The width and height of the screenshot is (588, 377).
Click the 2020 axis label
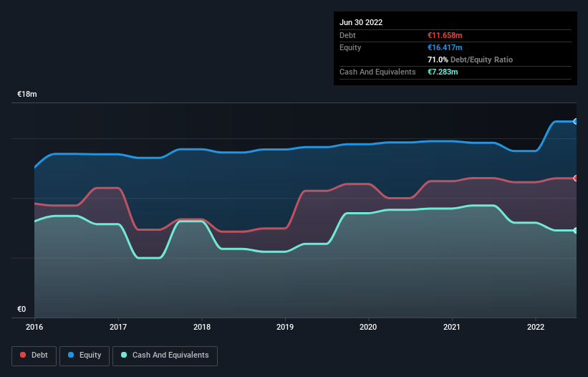[368, 327]
